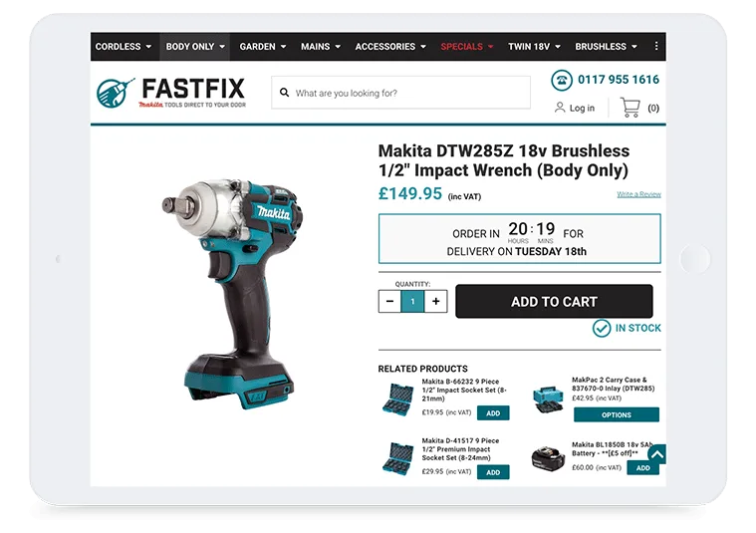The width and height of the screenshot is (756, 533).
Task: Open the three-dot more menu
Action: pos(655,46)
